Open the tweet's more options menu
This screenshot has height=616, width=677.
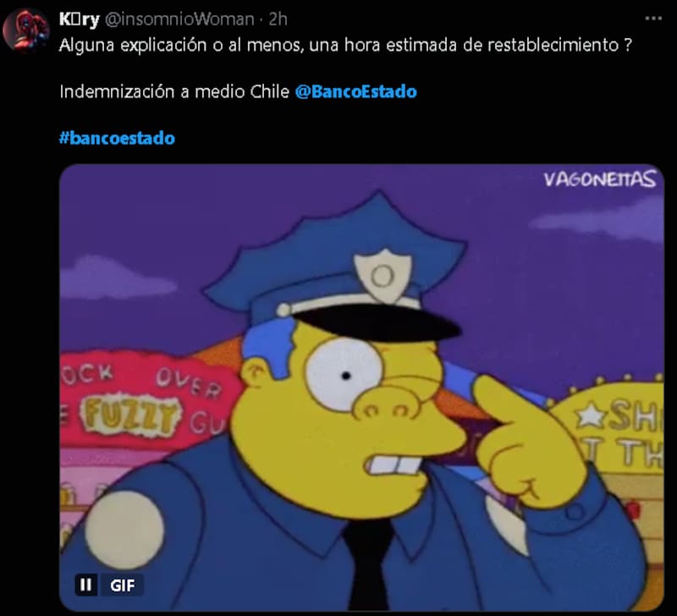click(x=652, y=19)
